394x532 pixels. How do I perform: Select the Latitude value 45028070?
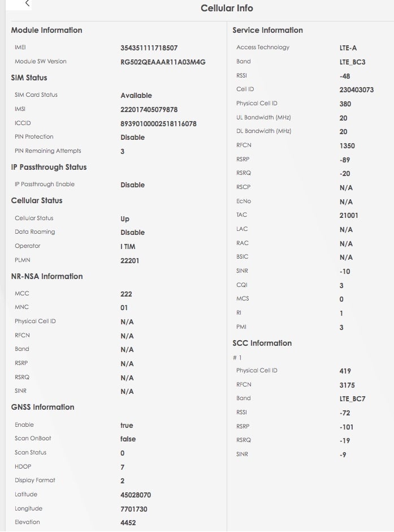point(136,495)
